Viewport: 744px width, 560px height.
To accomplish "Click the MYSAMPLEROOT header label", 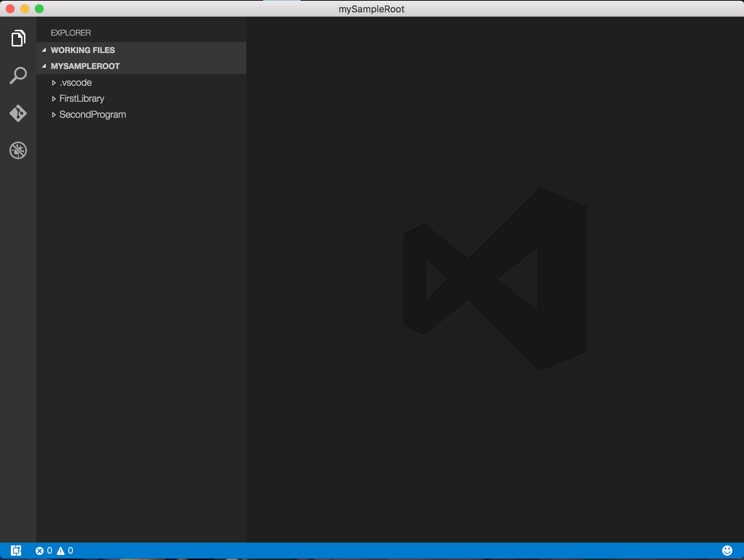I will tap(85, 66).
